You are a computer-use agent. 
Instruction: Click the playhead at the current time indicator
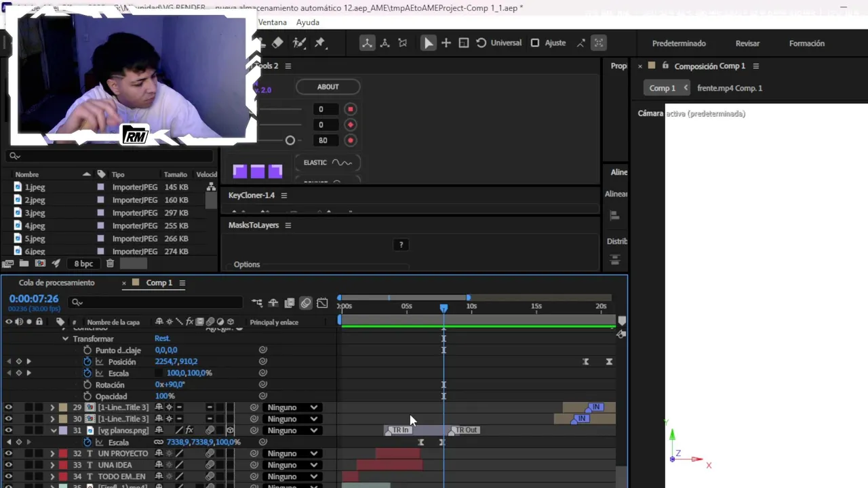point(443,307)
